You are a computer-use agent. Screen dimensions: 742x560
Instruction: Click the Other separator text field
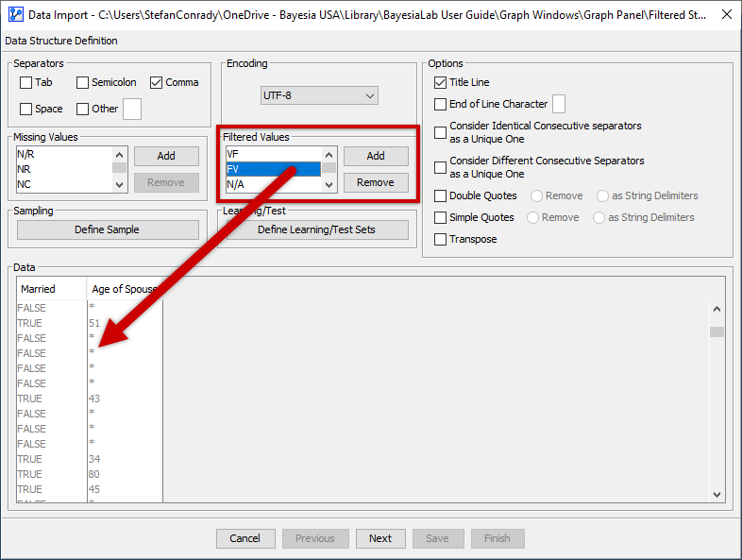pyautogui.click(x=132, y=110)
